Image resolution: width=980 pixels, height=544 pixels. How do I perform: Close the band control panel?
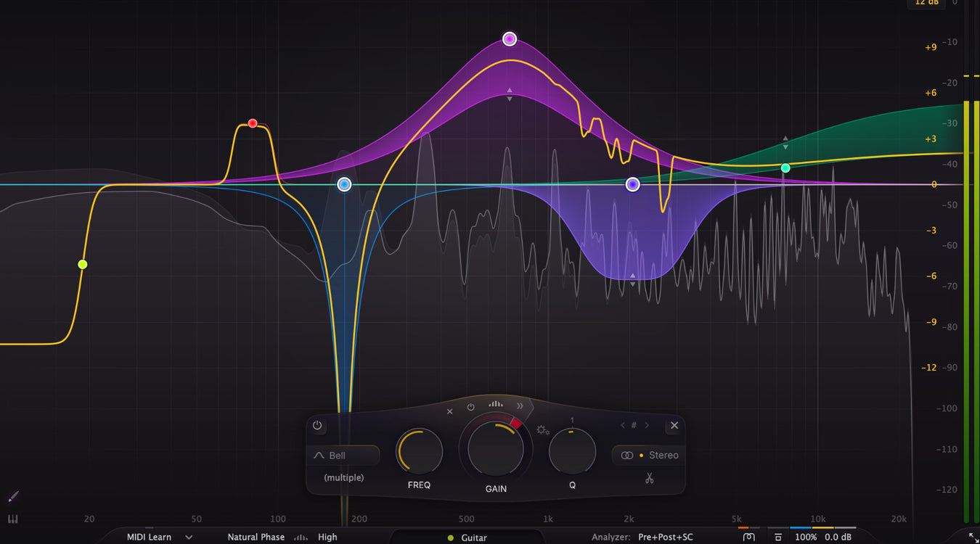pyautogui.click(x=674, y=426)
